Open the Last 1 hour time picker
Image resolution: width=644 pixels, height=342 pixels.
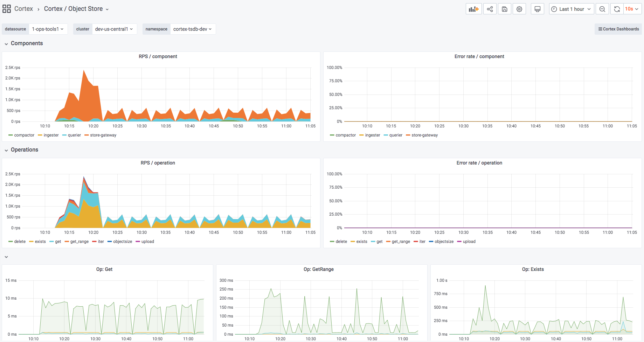click(x=572, y=9)
